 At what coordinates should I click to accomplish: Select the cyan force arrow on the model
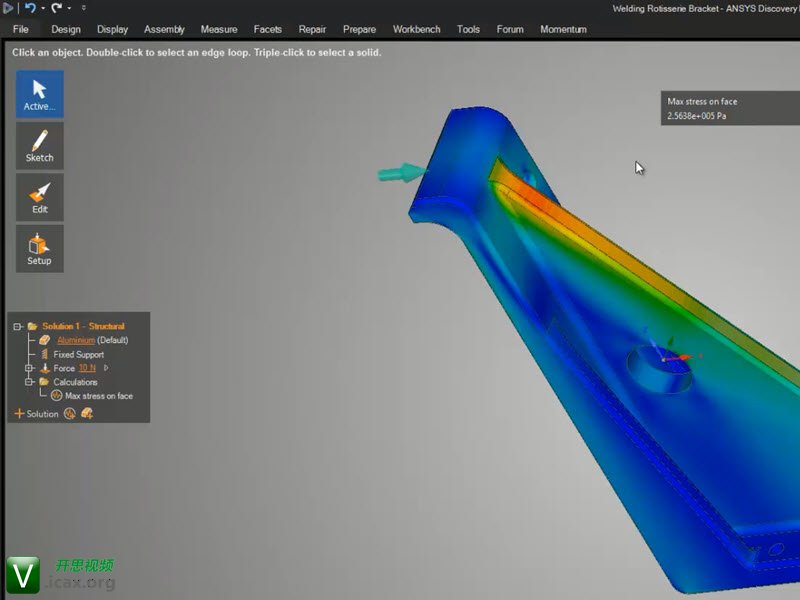402,173
